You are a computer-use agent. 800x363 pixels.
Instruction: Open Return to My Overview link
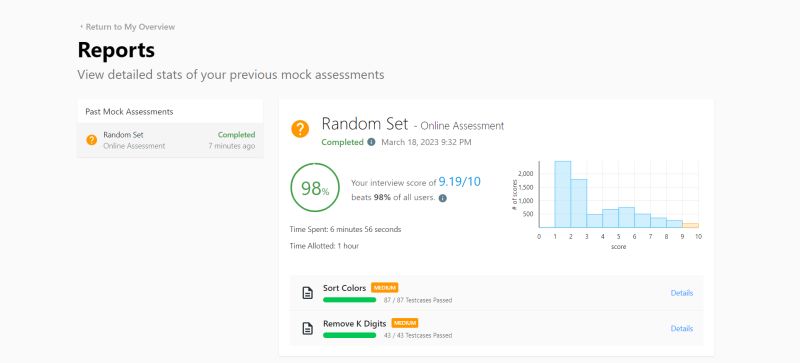pos(130,27)
